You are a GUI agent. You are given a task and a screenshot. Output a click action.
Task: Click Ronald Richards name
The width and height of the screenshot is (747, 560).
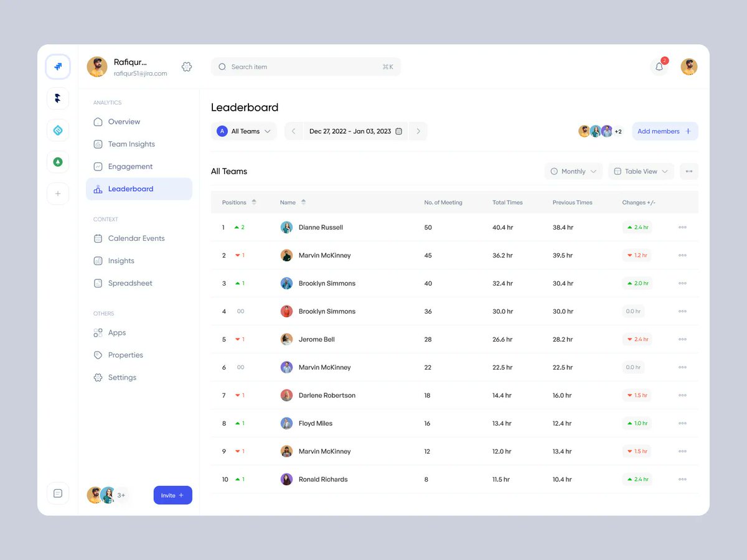click(x=323, y=479)
